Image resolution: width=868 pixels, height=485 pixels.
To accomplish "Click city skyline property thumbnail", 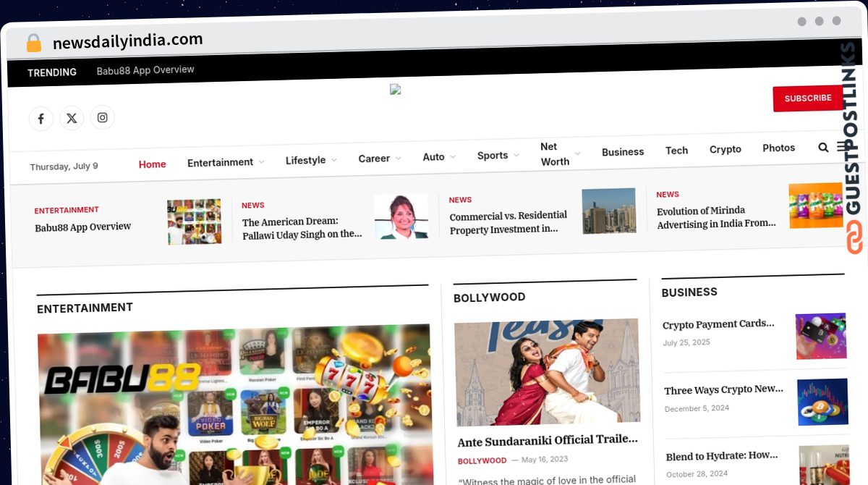I will click(608, 211).
